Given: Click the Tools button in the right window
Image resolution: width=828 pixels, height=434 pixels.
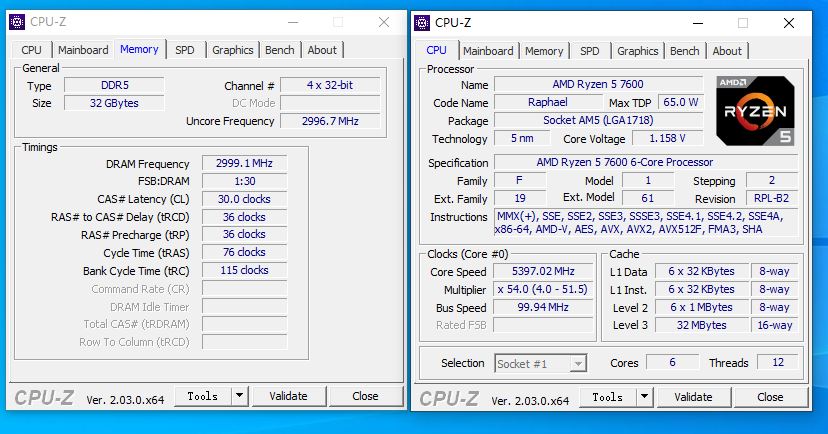Looking at the screenshot, I should click(x=608, y=397).
